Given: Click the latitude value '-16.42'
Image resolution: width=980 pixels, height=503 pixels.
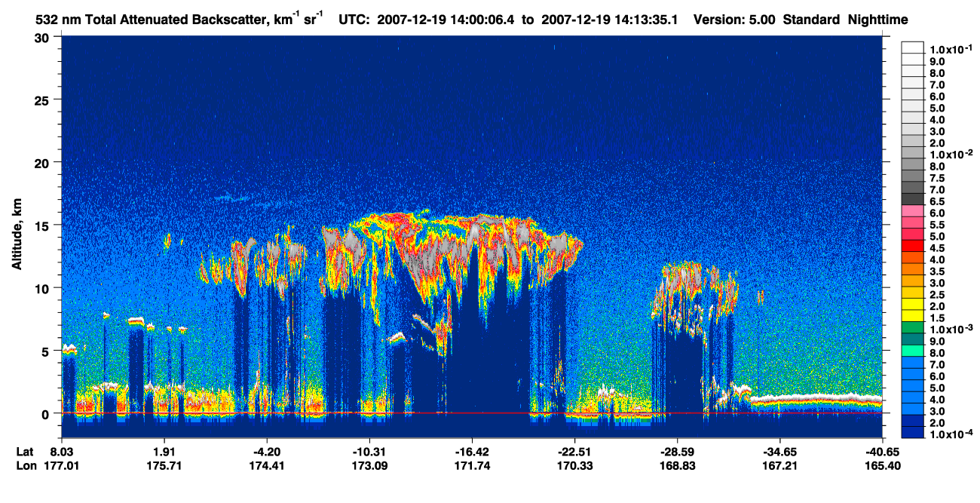Looking at the screenshot, I should pos(471,452).
